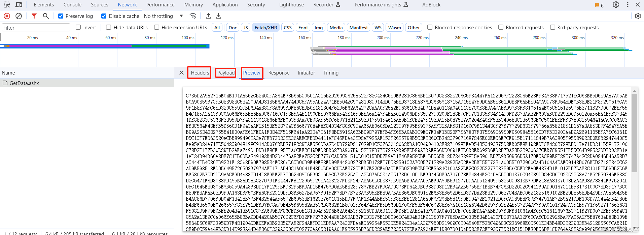Click the 160 ms marker on timeline overview

[x=305, y=38]
